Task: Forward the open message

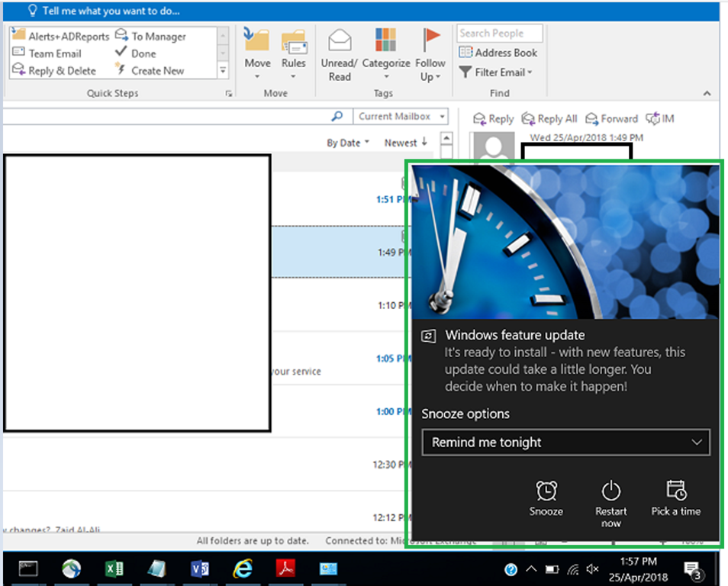Action: point(611,119)
